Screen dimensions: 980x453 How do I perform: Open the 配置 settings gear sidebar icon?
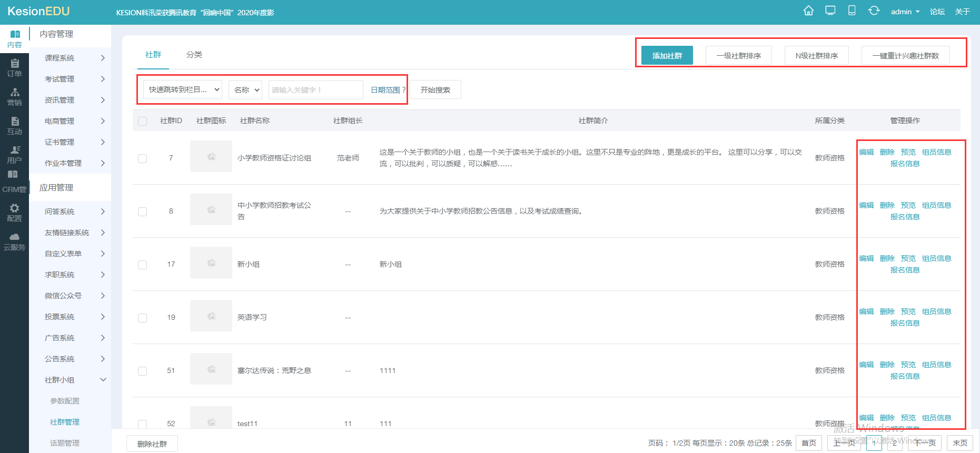15,213
